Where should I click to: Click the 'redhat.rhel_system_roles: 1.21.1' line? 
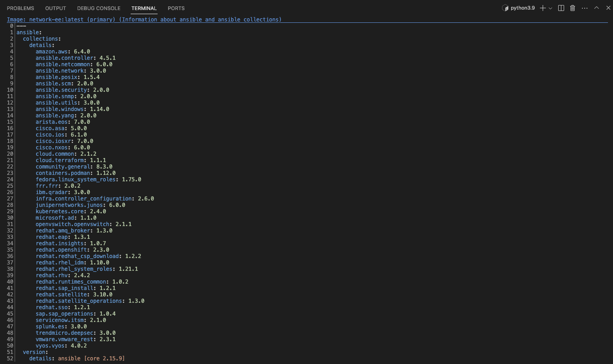coord(87,269)
